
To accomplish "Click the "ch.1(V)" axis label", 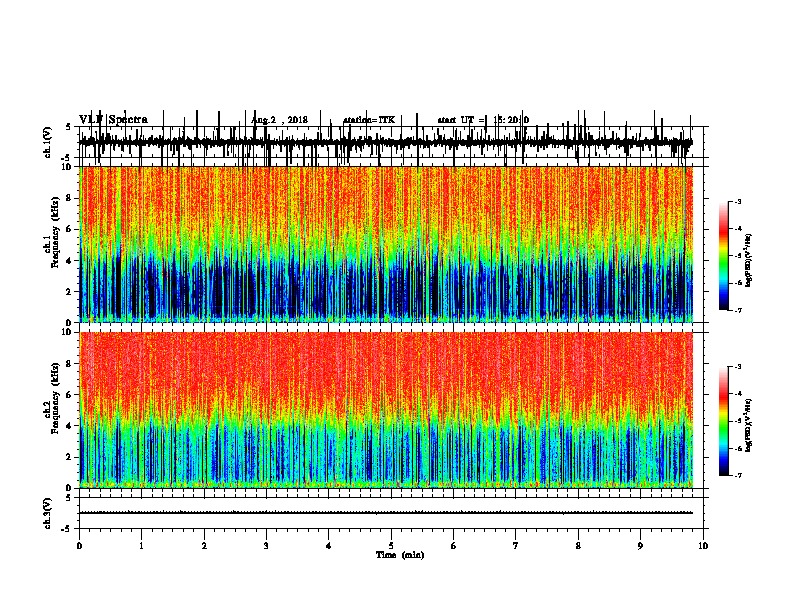I will pyautogui.click(x=48, y=142).
